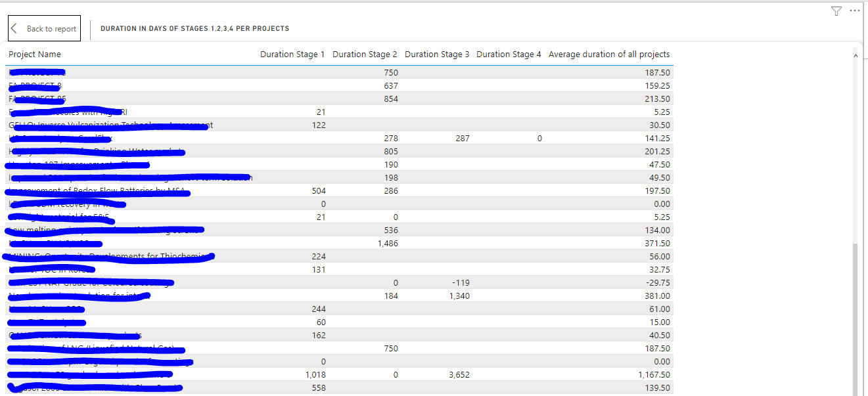Screen dimensions: 868x396
Task: Select the average cell showing 381.00
Action: pyautogui.click(x=658, y=296)
